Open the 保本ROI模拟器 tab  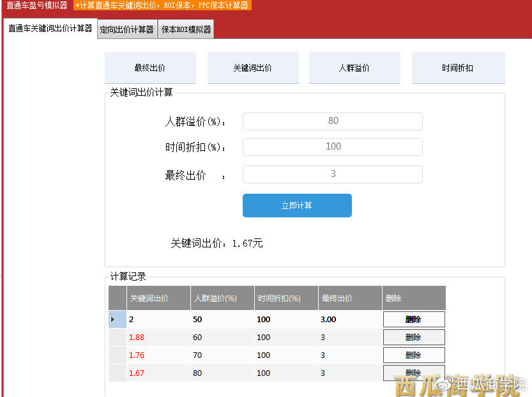tap(185, 29)
